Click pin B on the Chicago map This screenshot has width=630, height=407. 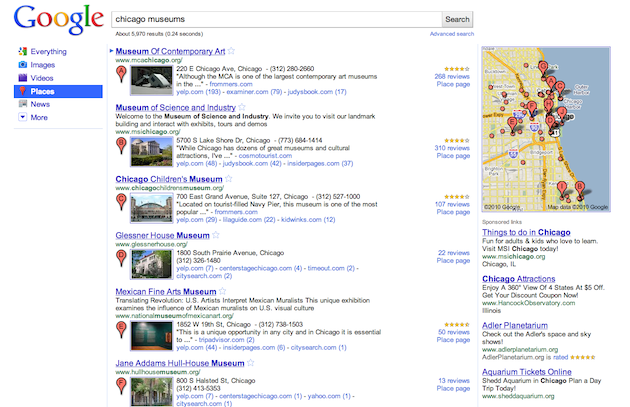click(579, 188)
